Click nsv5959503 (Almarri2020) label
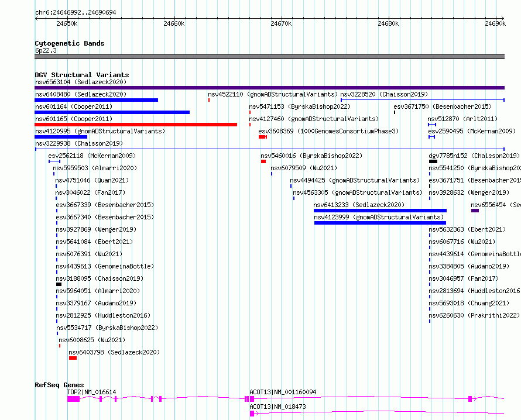The width and height of the screenshot is (521, 420). (x=95, y=168)
